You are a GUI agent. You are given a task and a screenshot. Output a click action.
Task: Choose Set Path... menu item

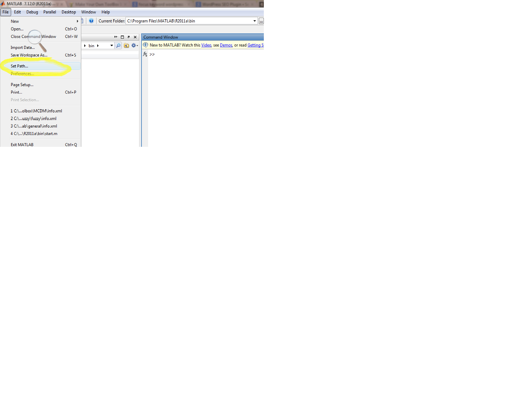pos(45,66)
